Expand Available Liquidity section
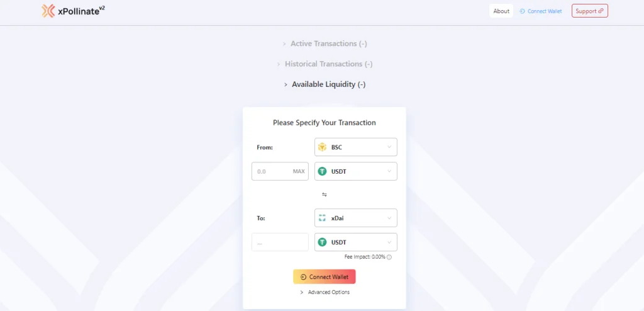 click(x=325, y=84)
